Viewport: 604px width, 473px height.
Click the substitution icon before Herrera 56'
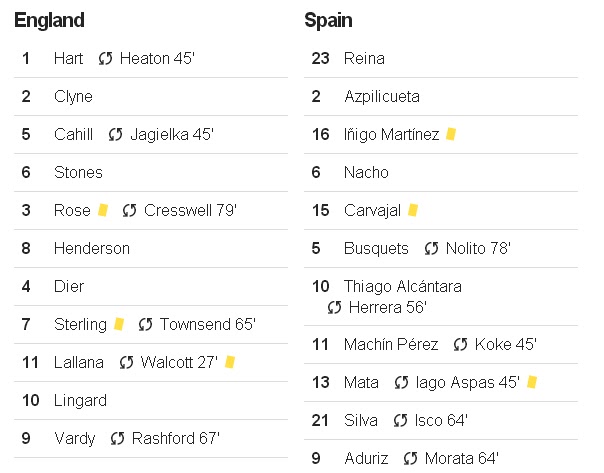click(x=335, y=307)
